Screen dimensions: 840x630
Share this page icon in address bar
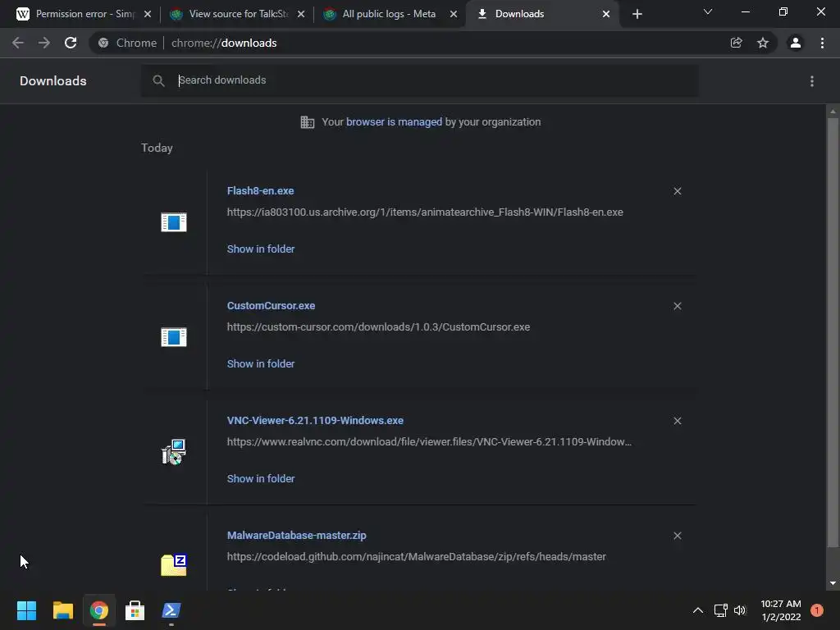[x=736, y=43]
